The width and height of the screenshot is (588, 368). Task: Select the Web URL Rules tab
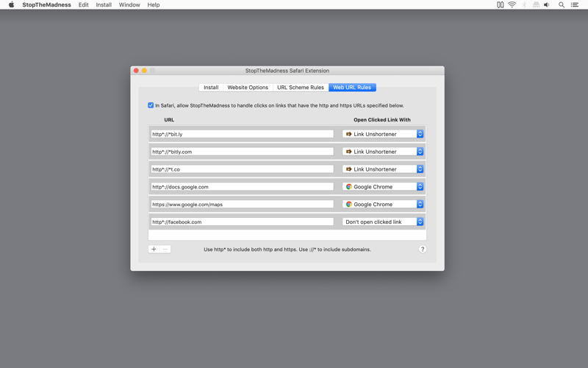(352, 87)
